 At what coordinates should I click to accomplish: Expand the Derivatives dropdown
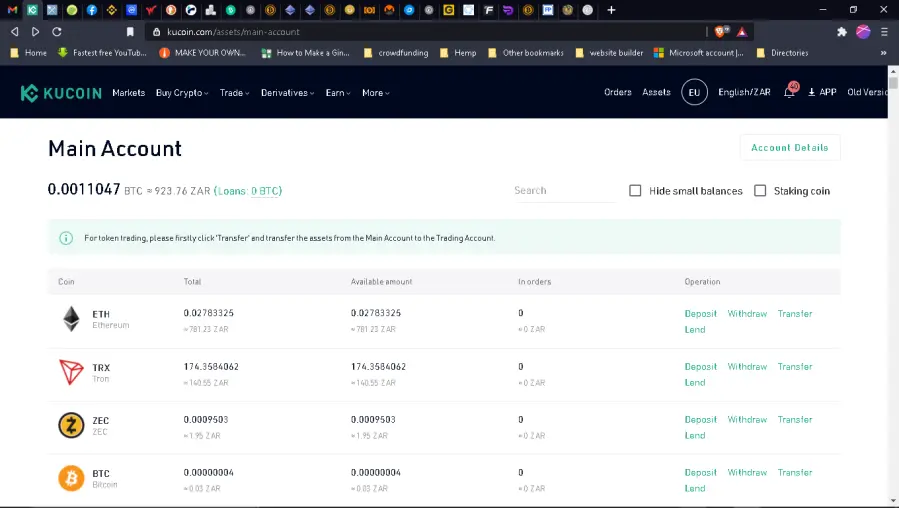point(287,93)
